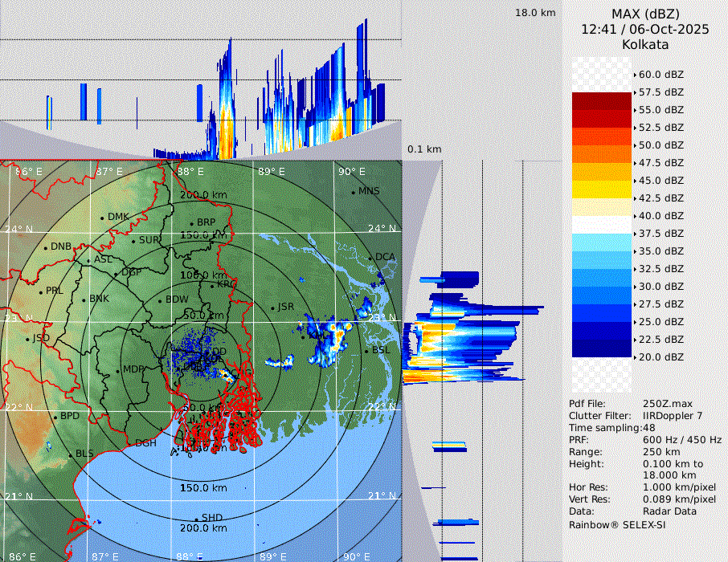Click the MAX (dBZ) title text
The height and width of the screenshot is (562, 728).
(645, 14)
